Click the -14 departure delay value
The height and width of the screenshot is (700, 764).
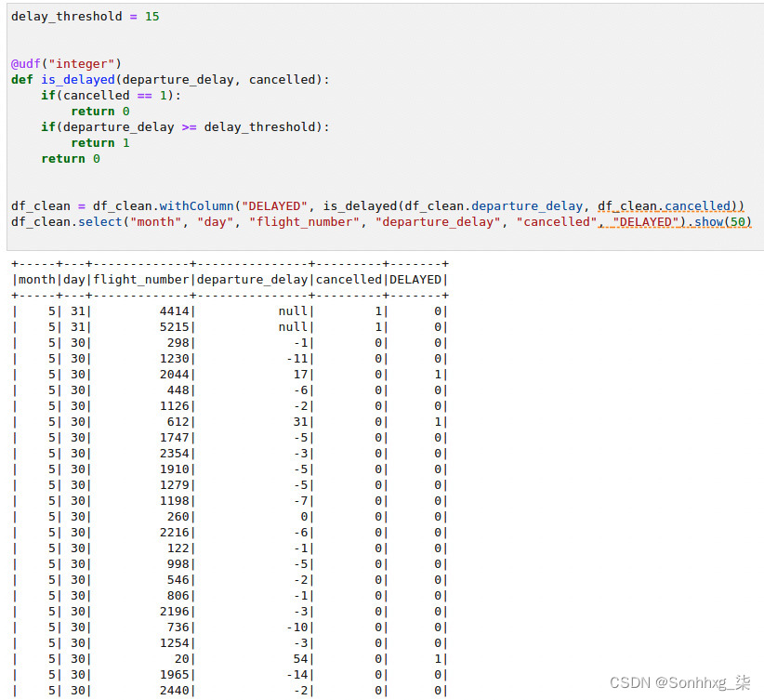click(x=296, y=675)
